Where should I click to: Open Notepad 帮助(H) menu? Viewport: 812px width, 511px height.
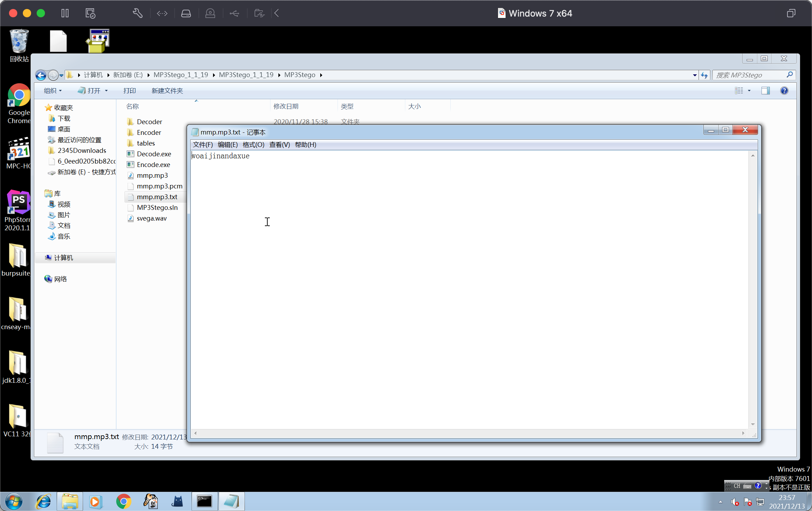[x=305, y=145]
